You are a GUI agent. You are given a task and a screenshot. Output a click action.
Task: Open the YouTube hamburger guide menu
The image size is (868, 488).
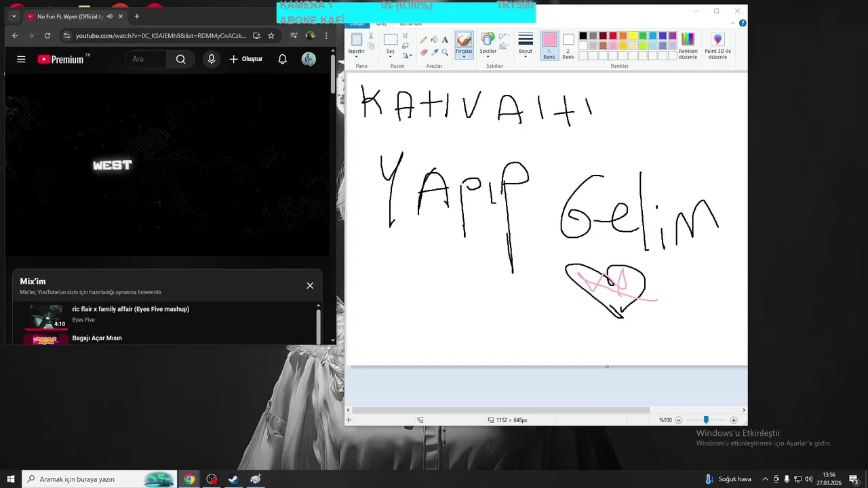21,59
